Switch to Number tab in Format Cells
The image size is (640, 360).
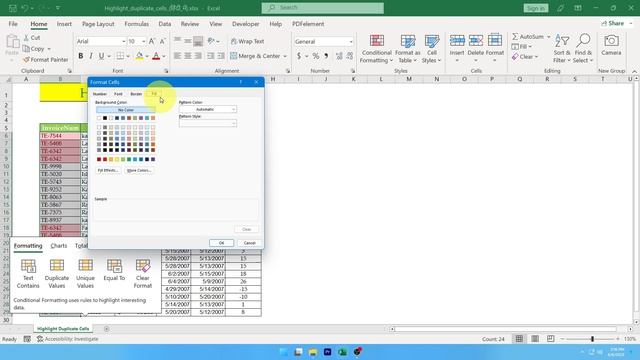pos(100,94)
